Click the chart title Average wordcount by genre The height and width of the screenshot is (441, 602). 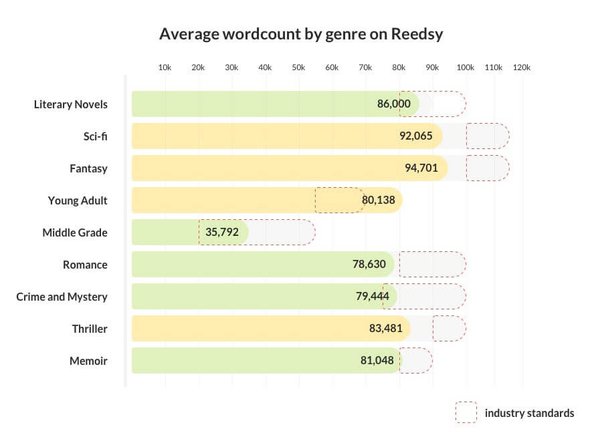[301, 34]
